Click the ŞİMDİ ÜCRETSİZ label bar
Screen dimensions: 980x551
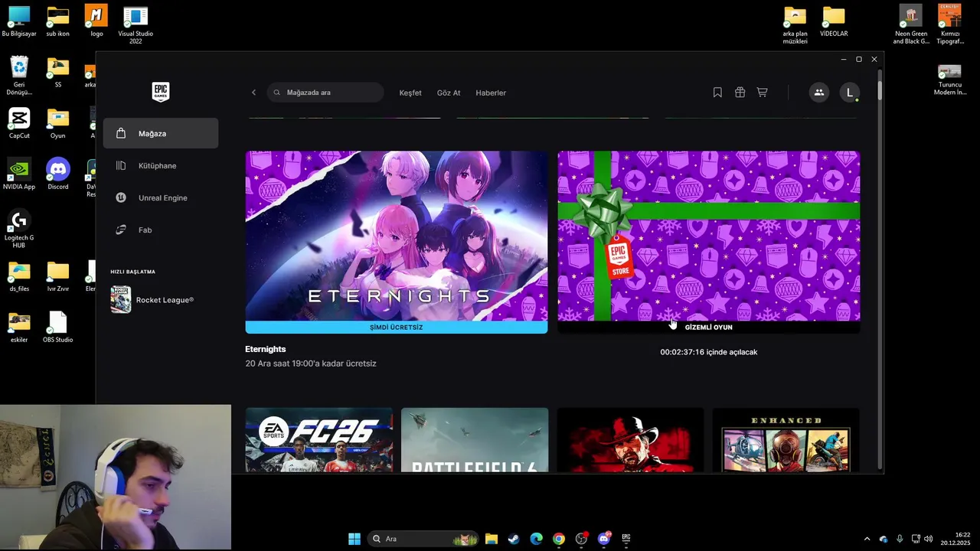click(397, 327)
